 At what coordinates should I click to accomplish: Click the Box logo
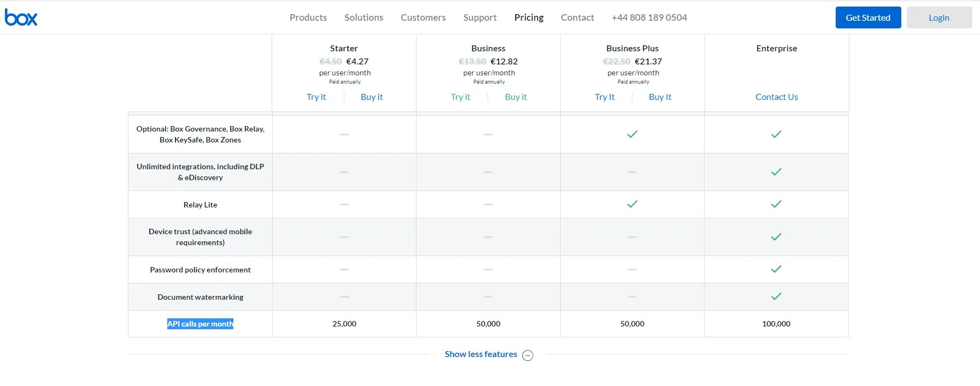[21, 17]
